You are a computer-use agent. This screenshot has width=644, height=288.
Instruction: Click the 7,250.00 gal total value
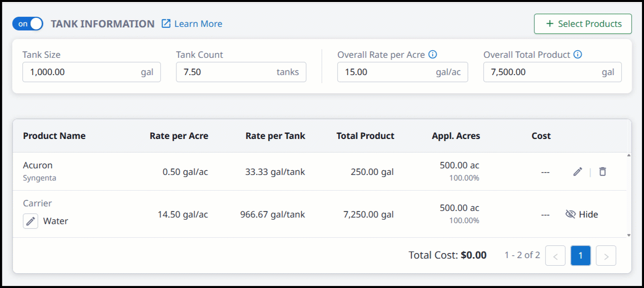pyautogui.click(x=369, y=214)
